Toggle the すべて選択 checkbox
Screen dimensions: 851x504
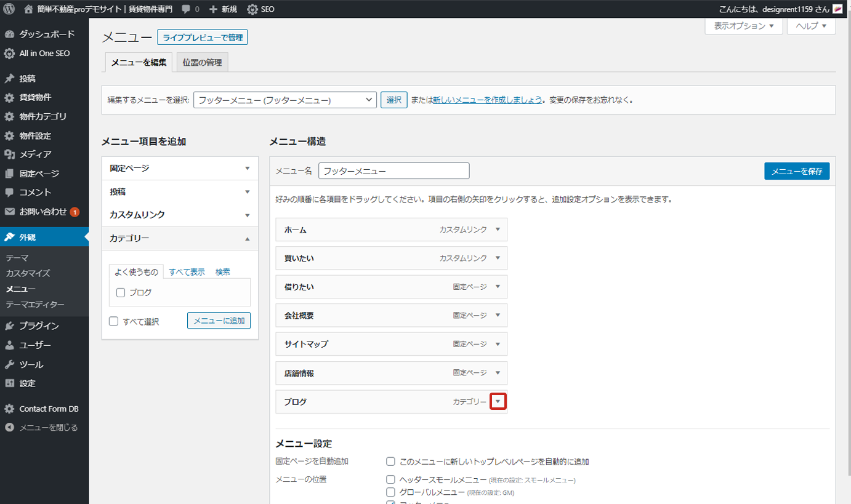coord(113,321)
